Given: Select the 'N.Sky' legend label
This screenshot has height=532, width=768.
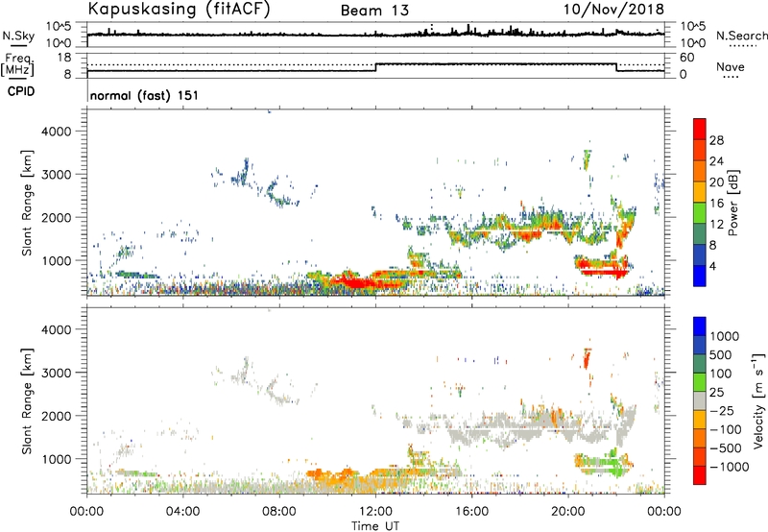Looking at the screenshot, I should 18,36.
